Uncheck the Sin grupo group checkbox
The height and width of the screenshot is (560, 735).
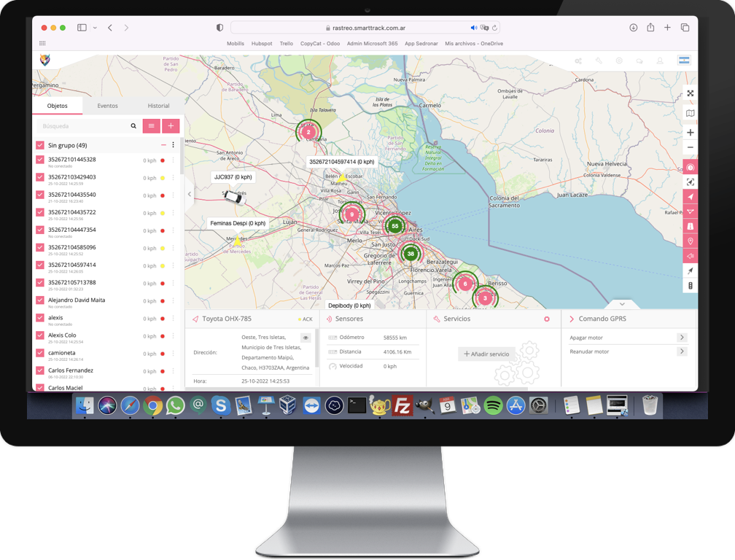(39, 144)
